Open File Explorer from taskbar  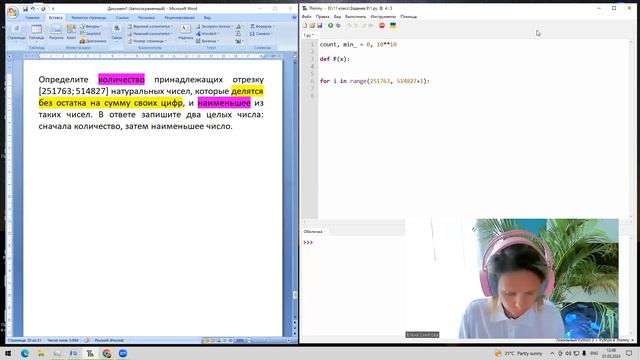point(41,353)
